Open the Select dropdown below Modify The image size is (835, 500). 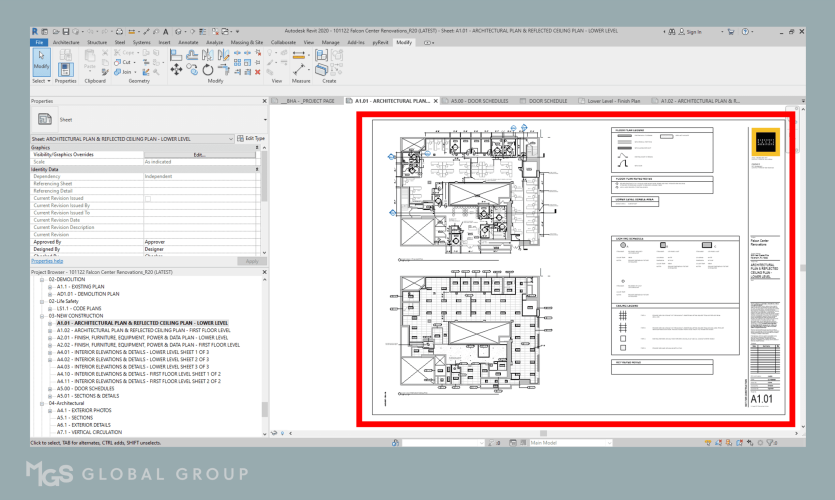pos(41,81)
